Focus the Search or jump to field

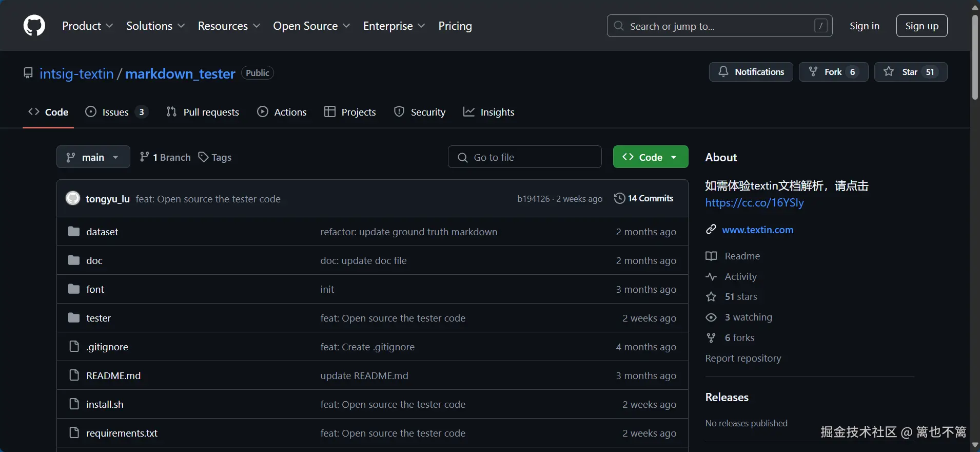[719, 26]
